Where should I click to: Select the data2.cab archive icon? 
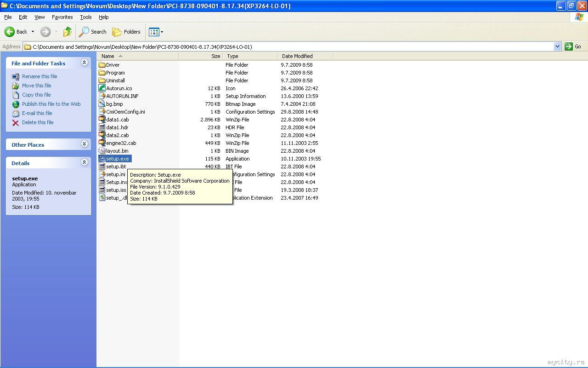point(102,135)
